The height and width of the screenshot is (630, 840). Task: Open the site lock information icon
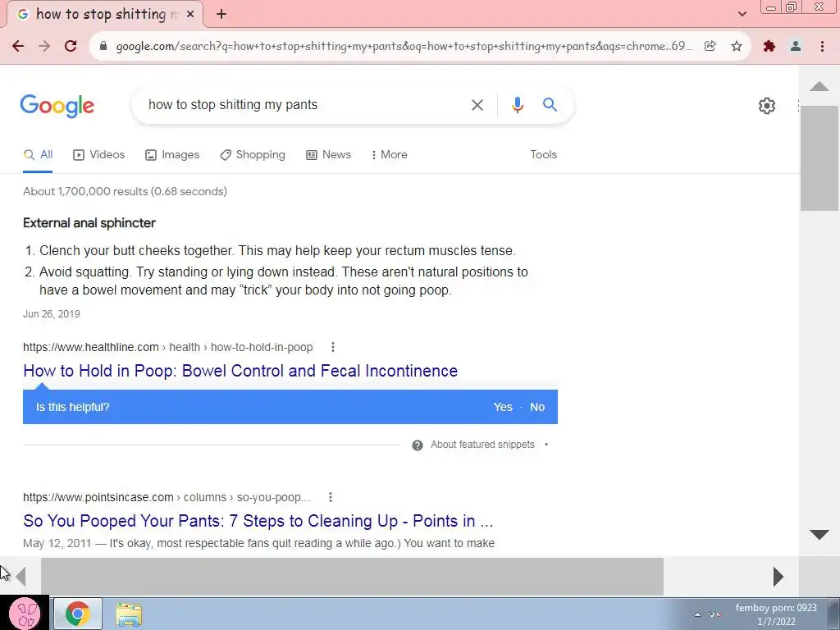pos(104,46)
